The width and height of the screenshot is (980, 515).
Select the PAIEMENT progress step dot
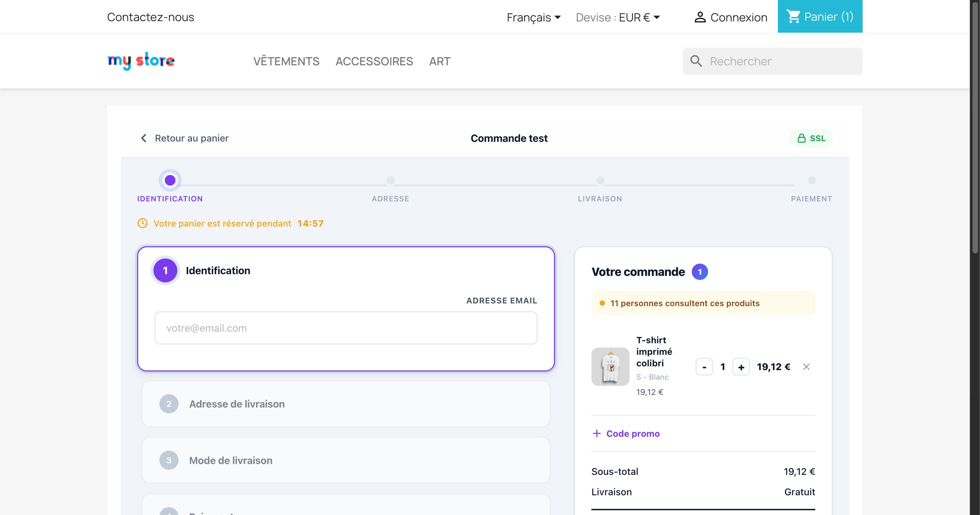pos(812,180)
